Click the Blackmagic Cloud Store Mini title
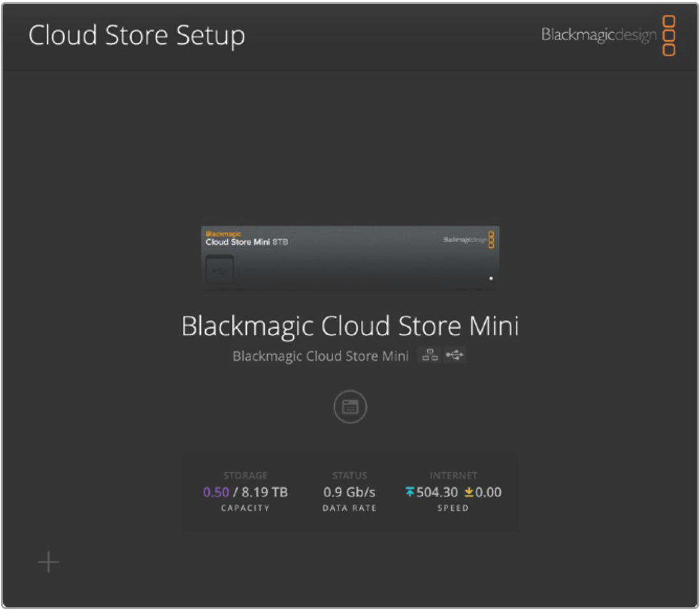700x610 pixels. pos(350,326)
